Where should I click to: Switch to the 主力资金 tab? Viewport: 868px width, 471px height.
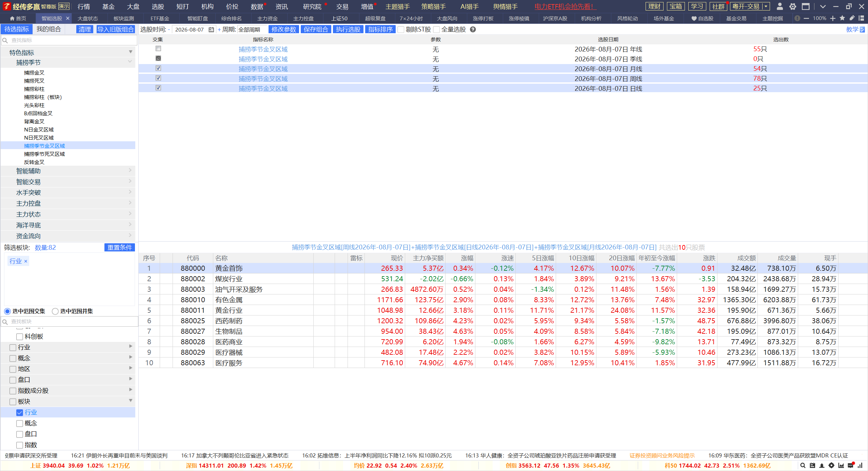(x=268, y=19)
